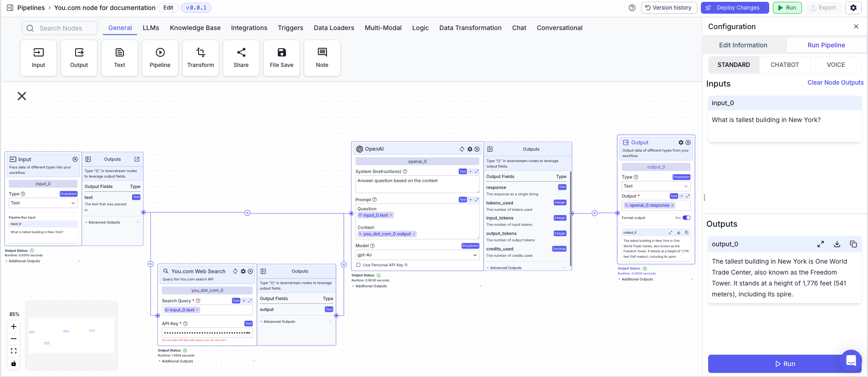Pop out the Input node Outputs panel

(x=137, y=159)
